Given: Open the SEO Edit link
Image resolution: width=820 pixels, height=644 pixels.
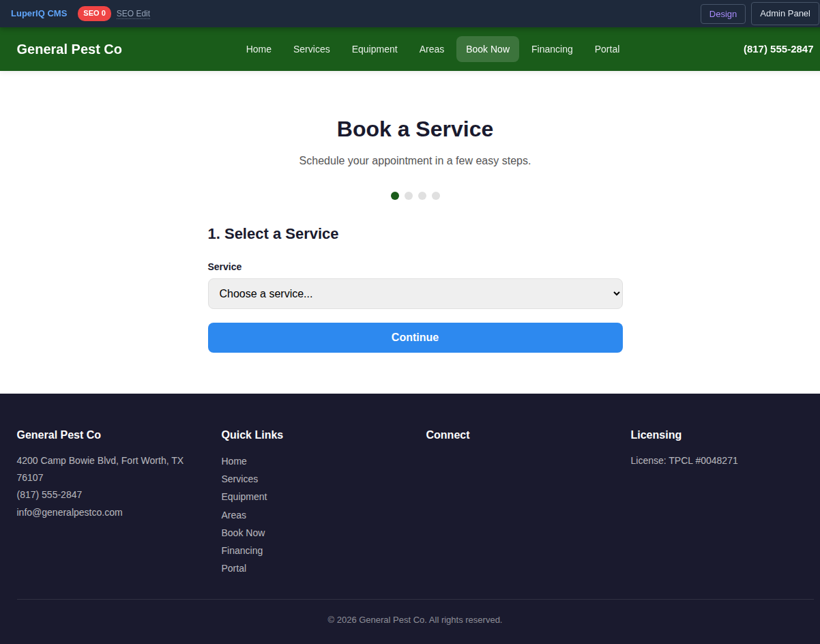Looking at the screenshot, I should [x=133, y=13].
